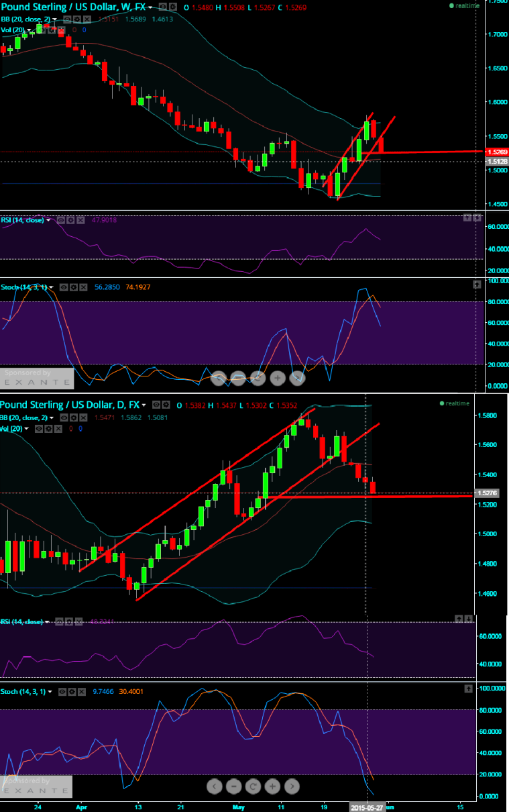Toggle weekly chart symbol visibility eye icon

click(x=163, y=7)
